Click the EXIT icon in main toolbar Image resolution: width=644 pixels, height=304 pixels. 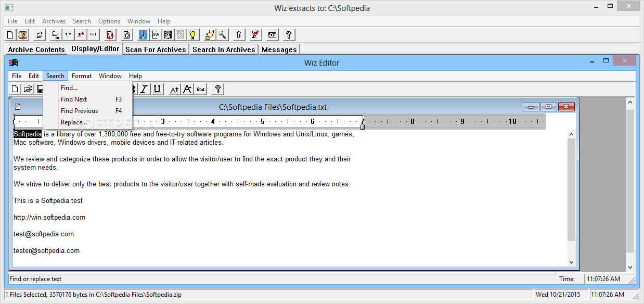click(272, 35)
